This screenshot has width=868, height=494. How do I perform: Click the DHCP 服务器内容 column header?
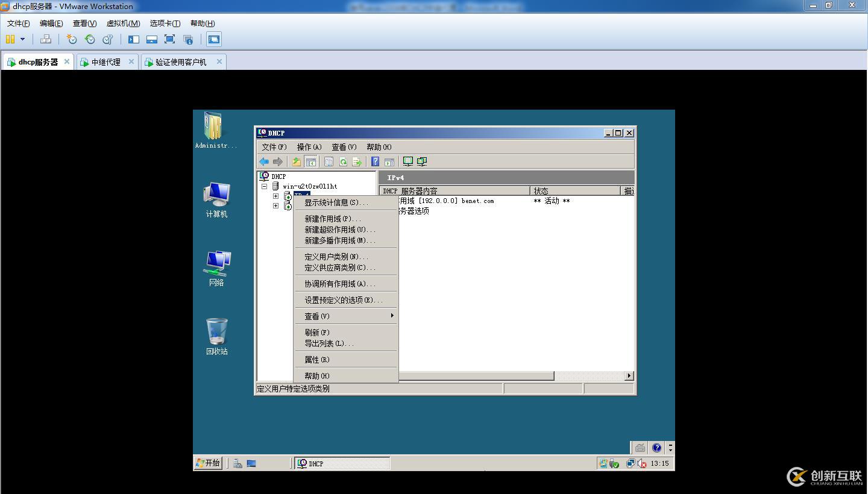point(454,191)
